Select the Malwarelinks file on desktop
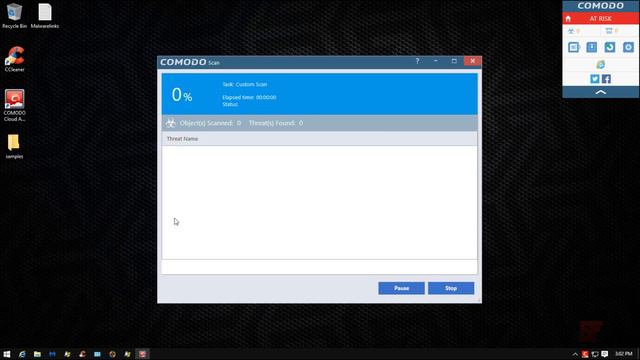 45,16
